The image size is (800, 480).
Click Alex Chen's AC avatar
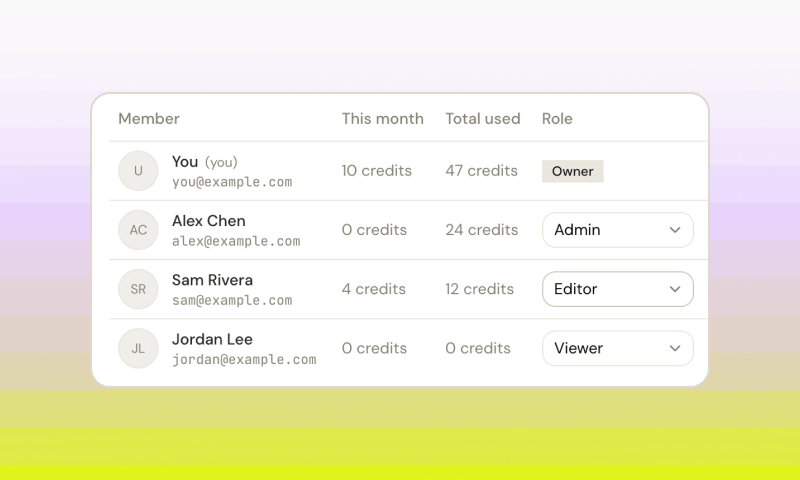138,230
